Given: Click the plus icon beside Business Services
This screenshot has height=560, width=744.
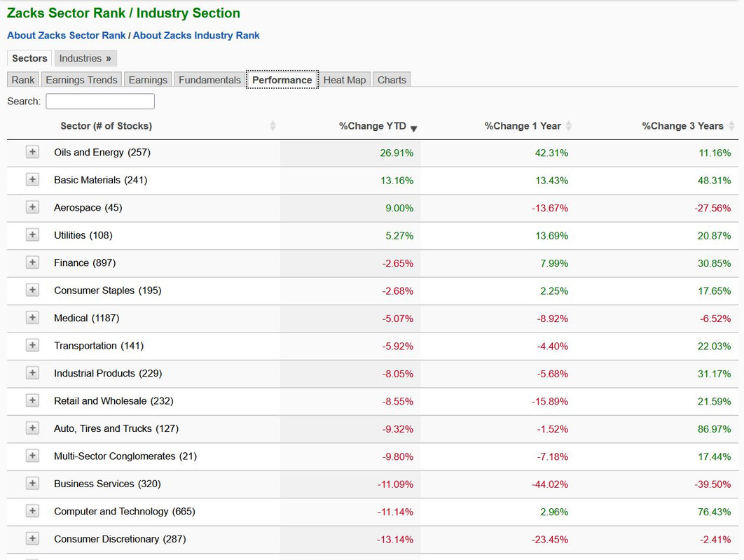Looking at the screenshot, I should pyautogui.click(x=32, y=484).
